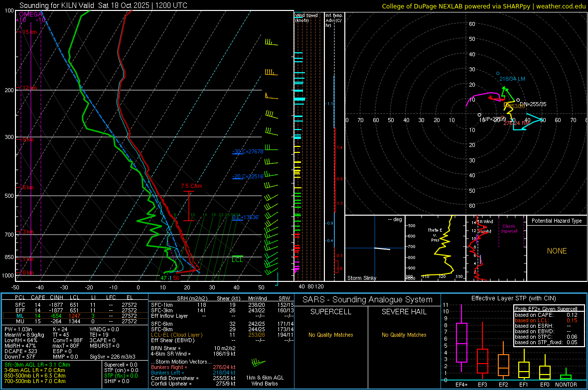The width and height of the screenshot is (588, 390).
Task: Click the 'Effective Layer STP (with CIN)' title
Action: click(513, 298)
